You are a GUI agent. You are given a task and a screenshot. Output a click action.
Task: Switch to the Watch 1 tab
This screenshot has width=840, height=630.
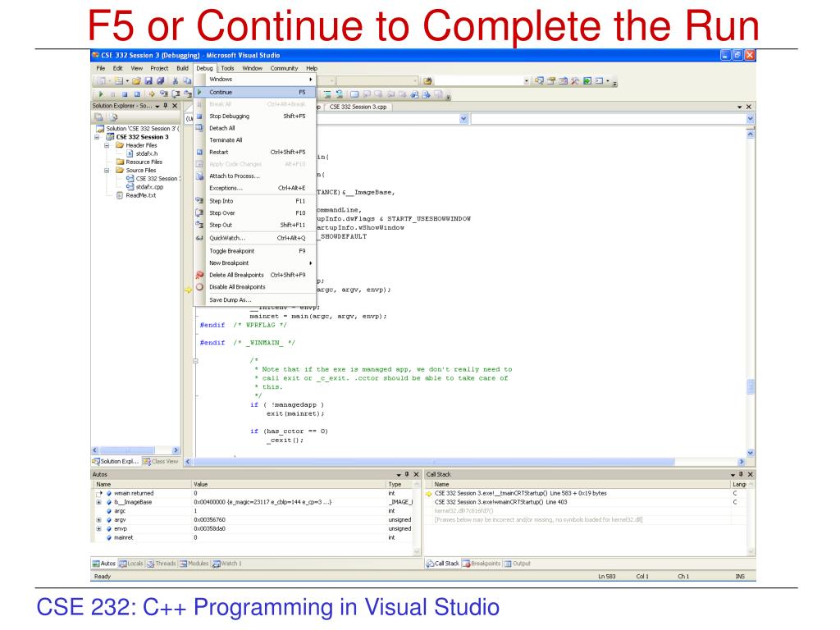tap(227, 564)
